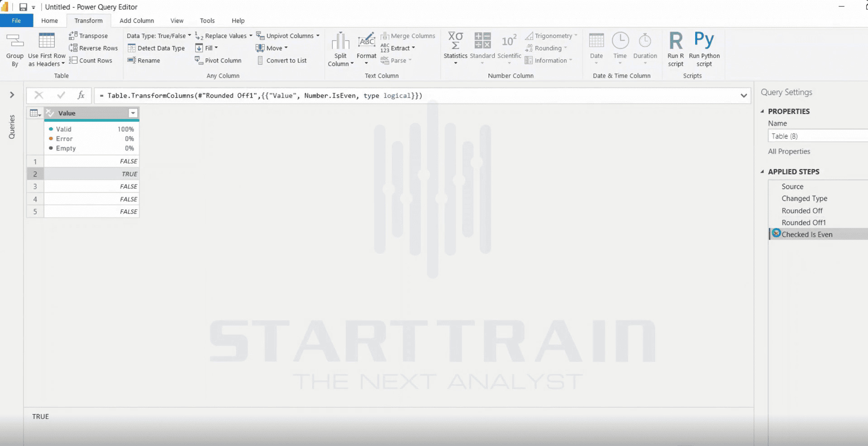Open the quick access toolbar dropdown
The height and width of the screenshot is (446, 868).
coord(33,8)
